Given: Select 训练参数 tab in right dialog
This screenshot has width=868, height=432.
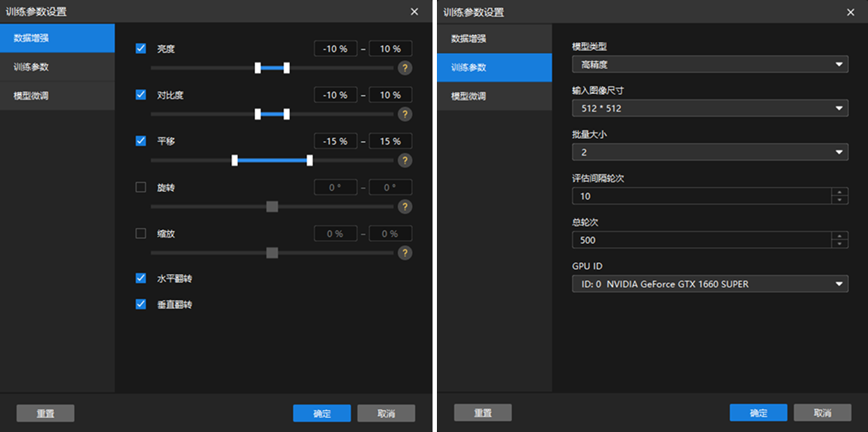Looking at the screenshot, I should click(495, 67).
